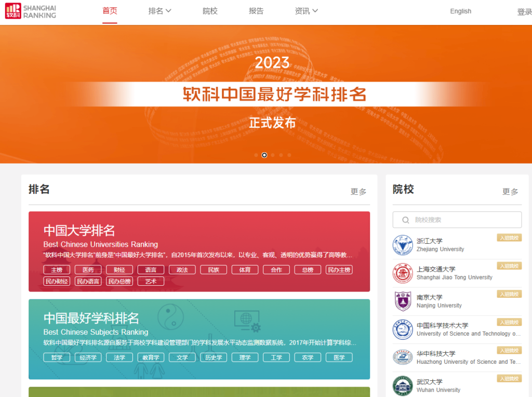532x397 pixels.
Task: Click the Huazhong University of Science logo
Action: [x=403, y=358]
